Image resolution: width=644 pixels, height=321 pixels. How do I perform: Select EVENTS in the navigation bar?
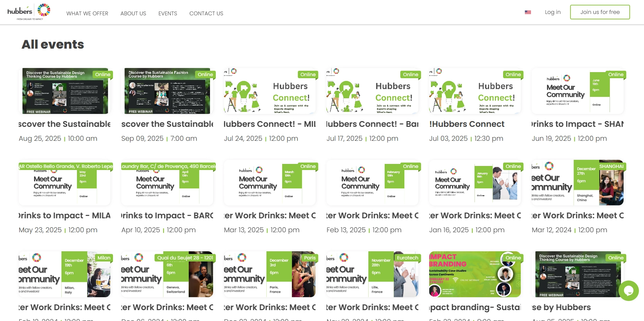click(x=167, y=13)
